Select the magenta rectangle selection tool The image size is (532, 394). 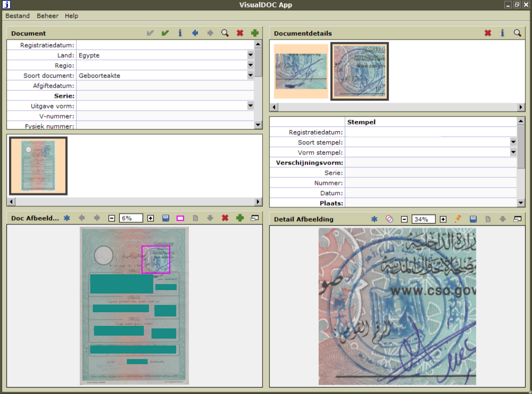point(180,218)
